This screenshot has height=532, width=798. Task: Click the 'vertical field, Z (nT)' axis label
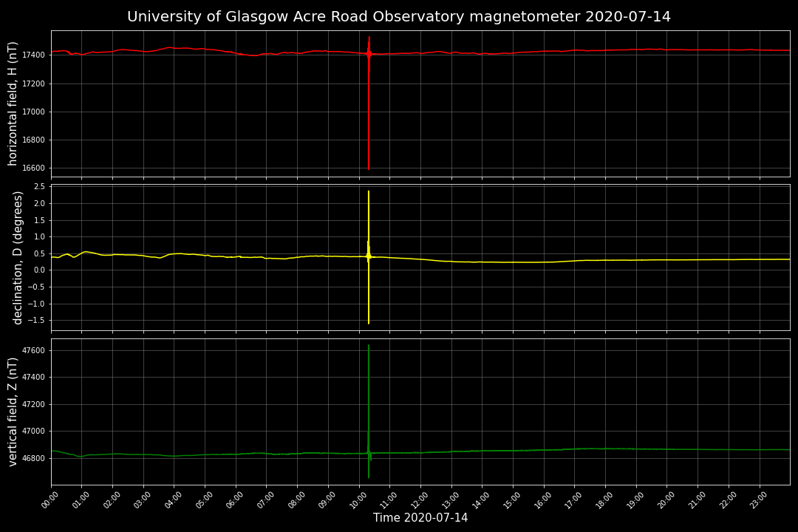point(13,412)
